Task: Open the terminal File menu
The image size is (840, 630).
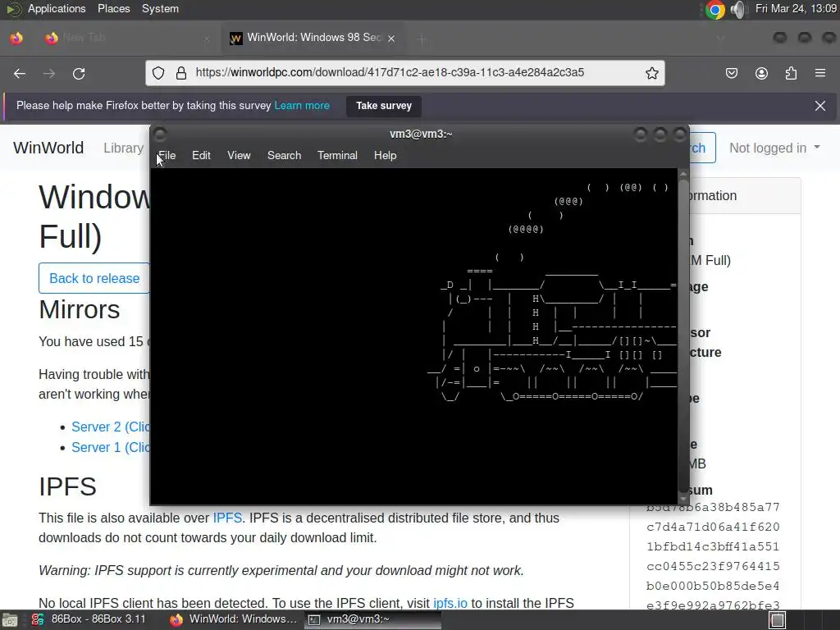Action: click(167, 155)
